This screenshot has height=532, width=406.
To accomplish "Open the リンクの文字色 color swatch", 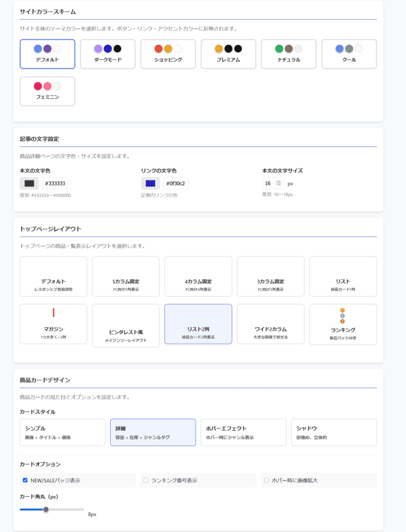I will point(151,183).
